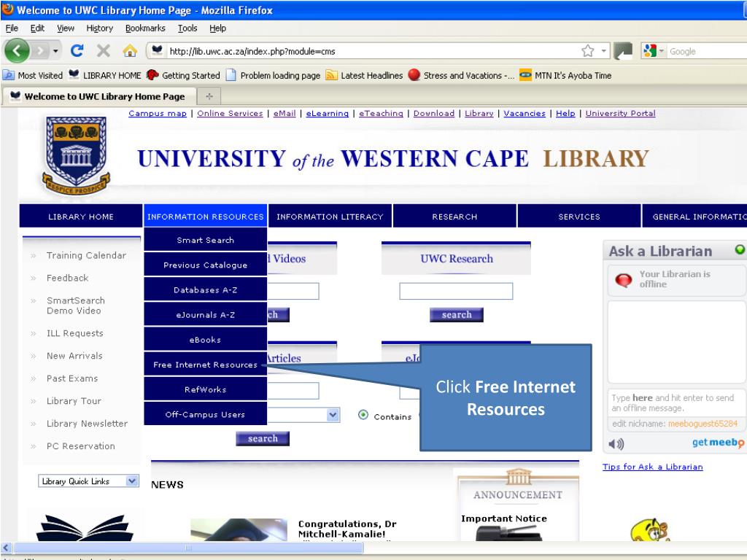Open the back/forward history dropdown arrow
Screen dimensions: 747x560
[55, 50]
